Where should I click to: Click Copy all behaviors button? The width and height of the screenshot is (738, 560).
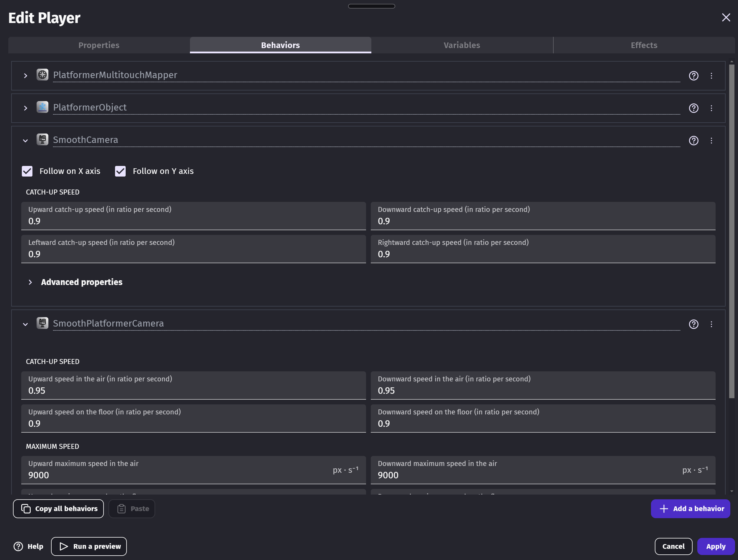(x=58, y=508)
